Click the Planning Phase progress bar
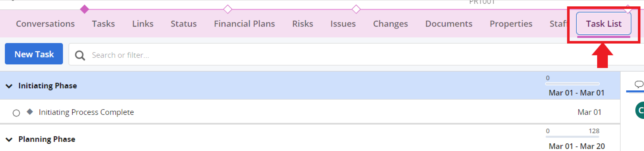 pyautogui.click(x=572, y=137)
